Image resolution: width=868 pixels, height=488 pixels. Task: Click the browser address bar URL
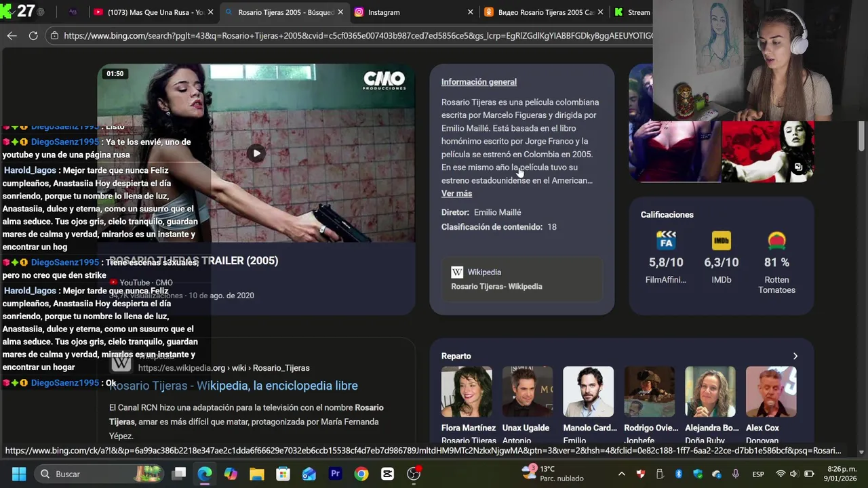[358, 36]
